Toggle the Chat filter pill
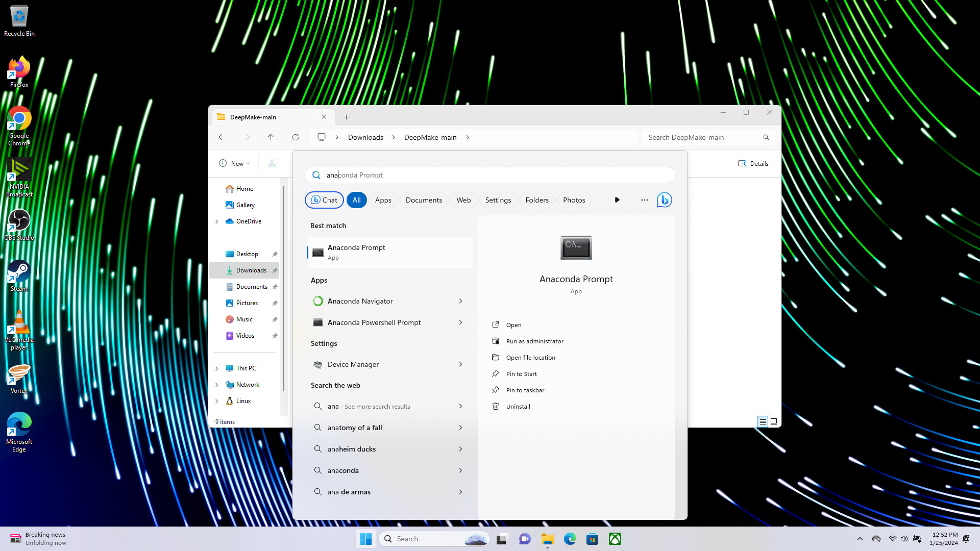 [324, 200]
